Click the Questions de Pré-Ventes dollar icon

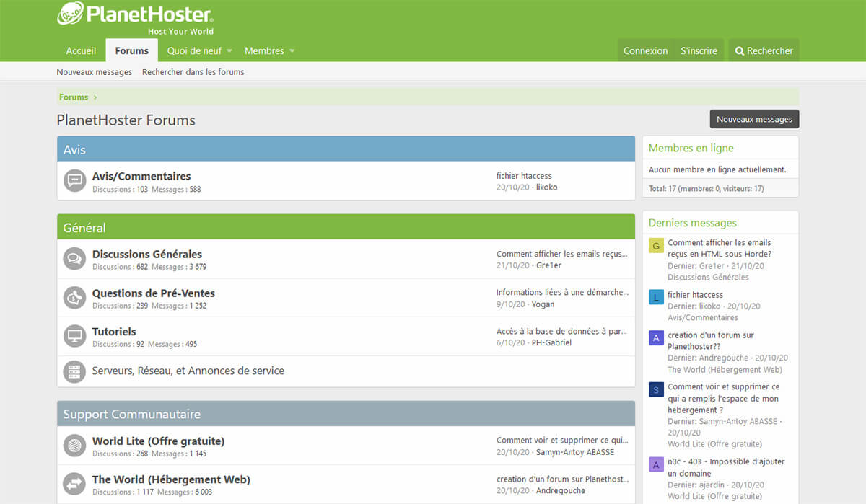(74, 298)
